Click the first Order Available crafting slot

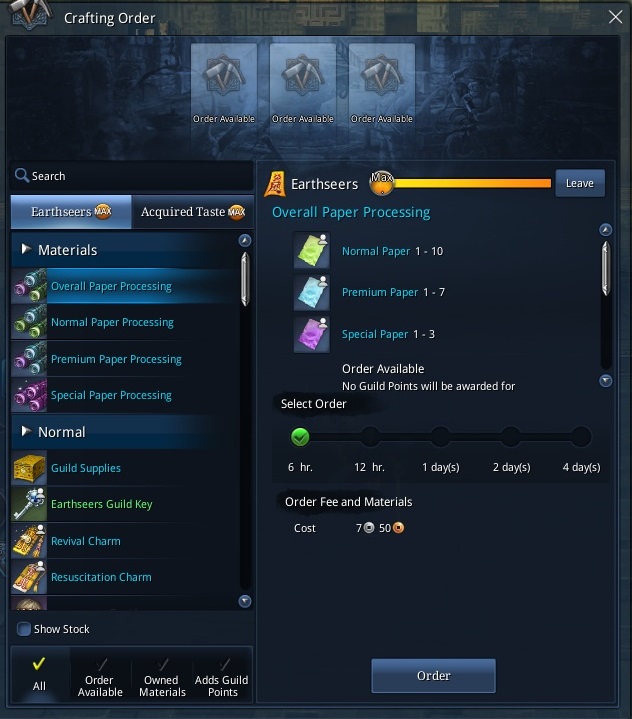click(x=224, y=85)
